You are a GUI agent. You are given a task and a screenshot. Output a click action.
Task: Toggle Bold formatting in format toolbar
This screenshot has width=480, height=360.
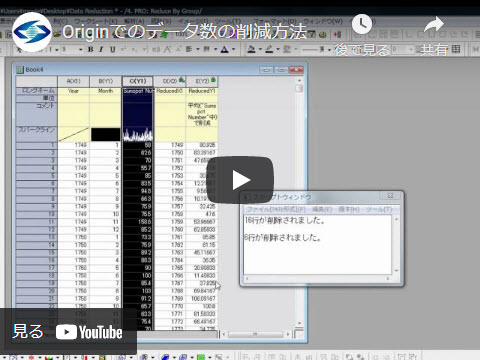pyautogui.click(x=91, y=49)
